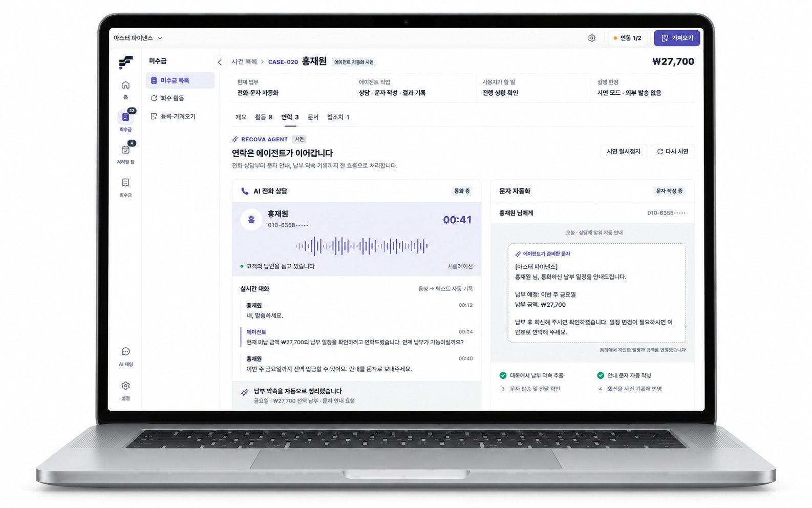Click 시연 일시정지 button
812x508 pixels.
pyautogui.click(x=623, y=152)
